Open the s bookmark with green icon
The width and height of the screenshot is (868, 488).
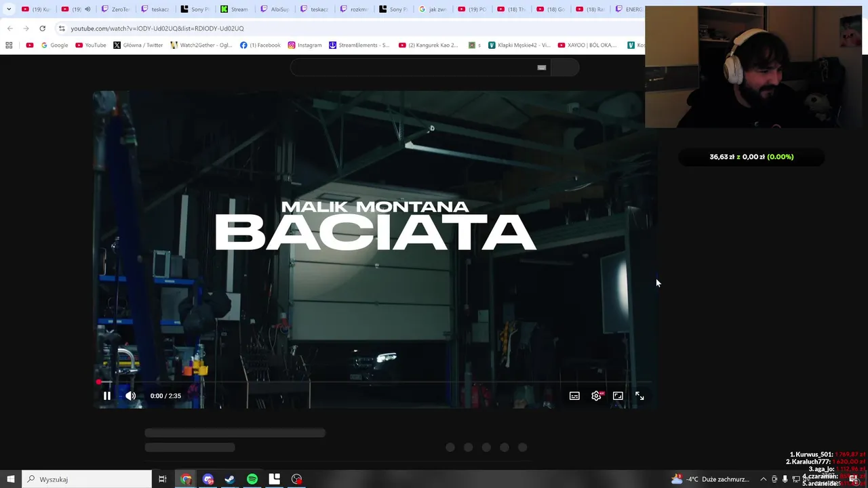pos(474,45)
